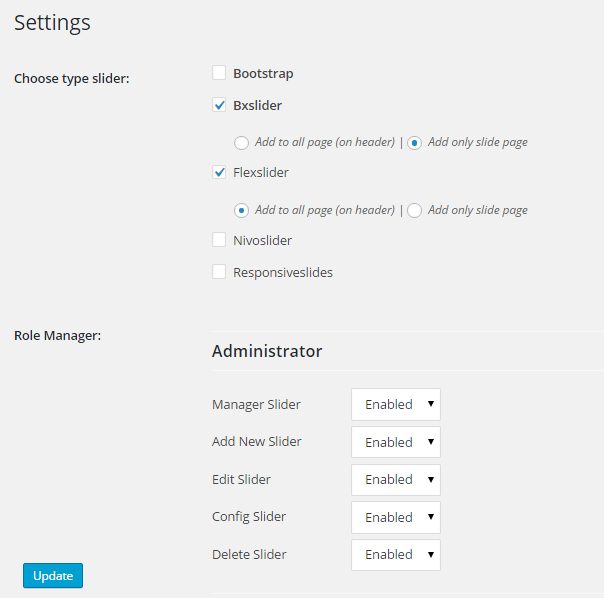
Task: Select Bxslider 'Add to all page (on header)' radio
Action: [241, 142]
